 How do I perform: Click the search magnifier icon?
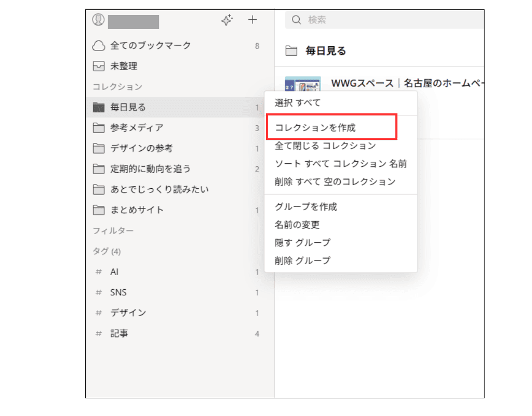pyautogui.click(x=296, y=20)
